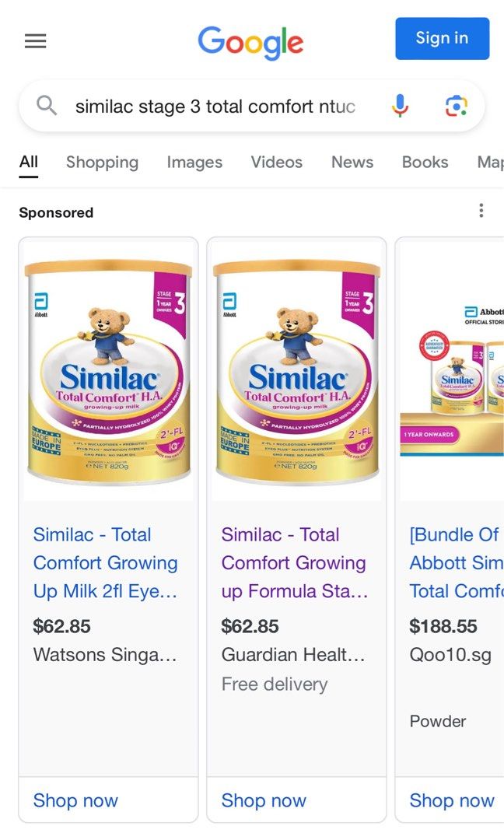Viewport: 504px width, 840px height.
Task: Click Shop now under the Watsons listing
Action: 75,800
